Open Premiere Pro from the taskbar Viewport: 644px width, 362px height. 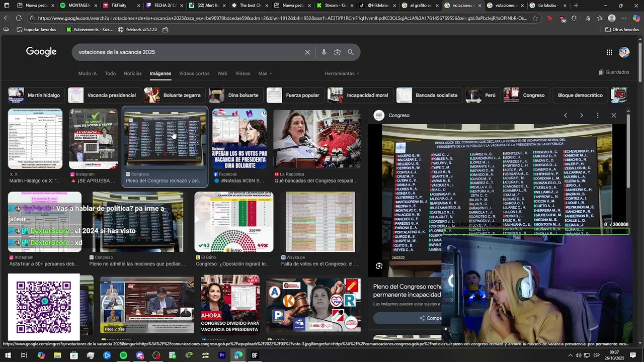point(222,355)
